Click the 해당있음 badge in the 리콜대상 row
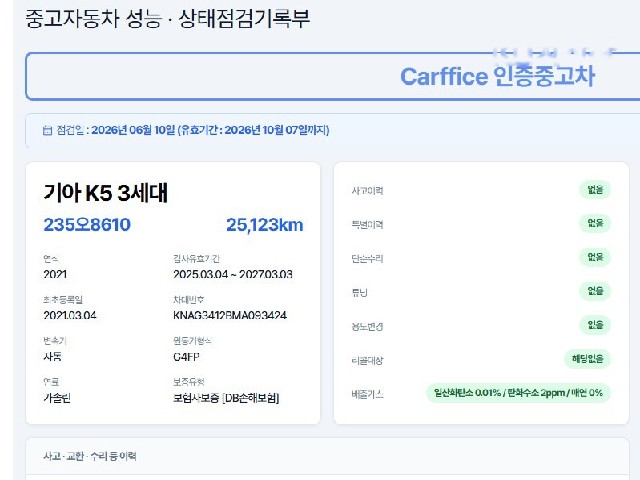This screenshot has width=640, height=480. [587, 359]
